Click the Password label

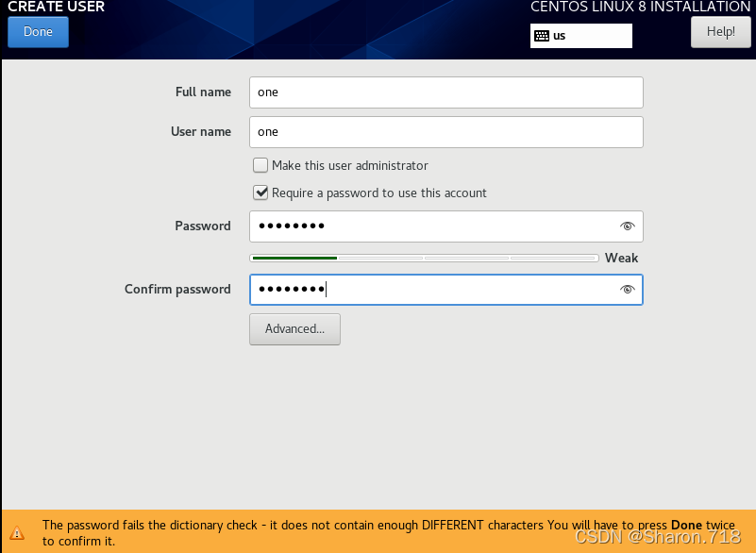(x=203, y=226)
